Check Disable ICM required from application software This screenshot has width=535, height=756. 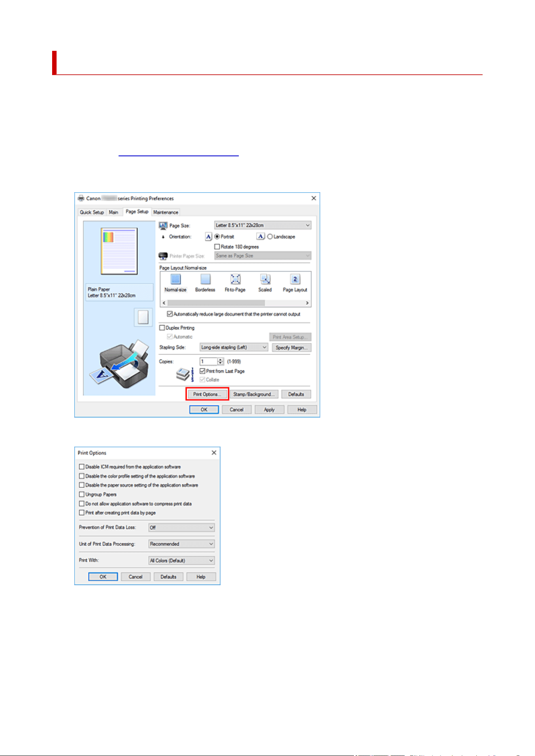tap(82, 466)
